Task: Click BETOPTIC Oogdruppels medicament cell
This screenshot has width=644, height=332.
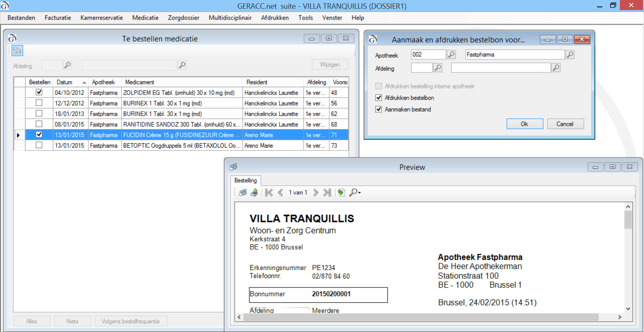Action: [182, 145]
